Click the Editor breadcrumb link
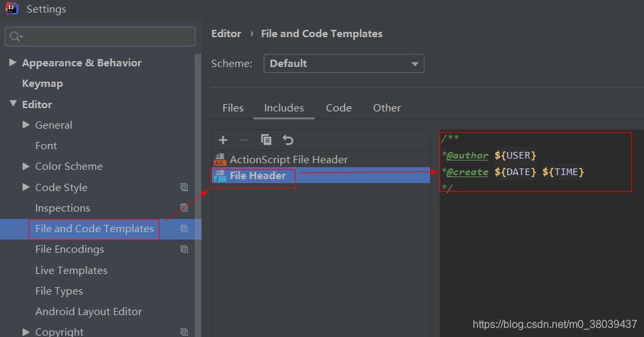The width and height of the screenshot is (644, 337). click(226, 34)
